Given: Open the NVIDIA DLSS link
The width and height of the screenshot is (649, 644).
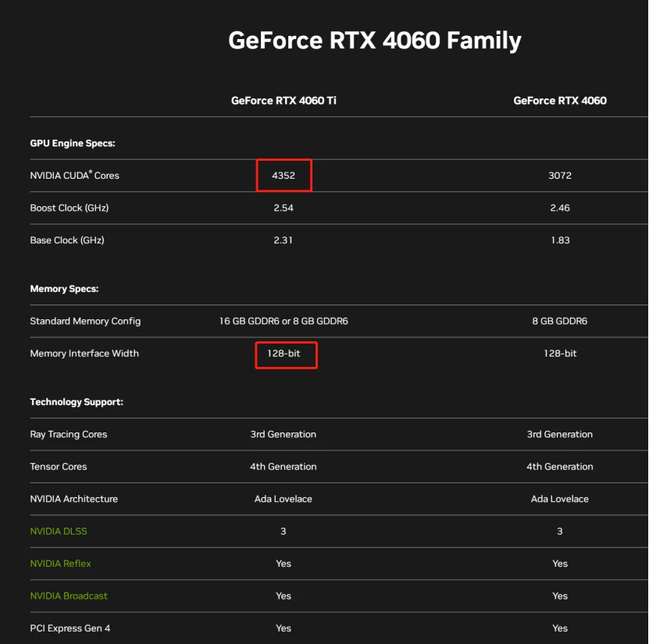Looking at the screenshot, I should click(59, 531).
